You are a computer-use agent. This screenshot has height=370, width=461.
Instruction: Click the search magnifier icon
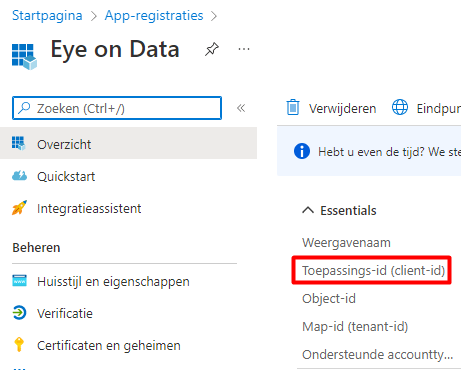[x=24, y=108]
